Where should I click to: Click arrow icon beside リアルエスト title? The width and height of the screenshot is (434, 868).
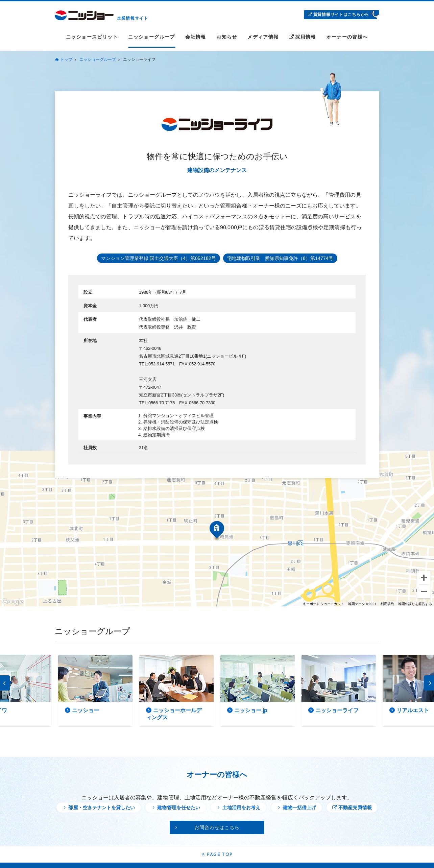coord(392,710)
